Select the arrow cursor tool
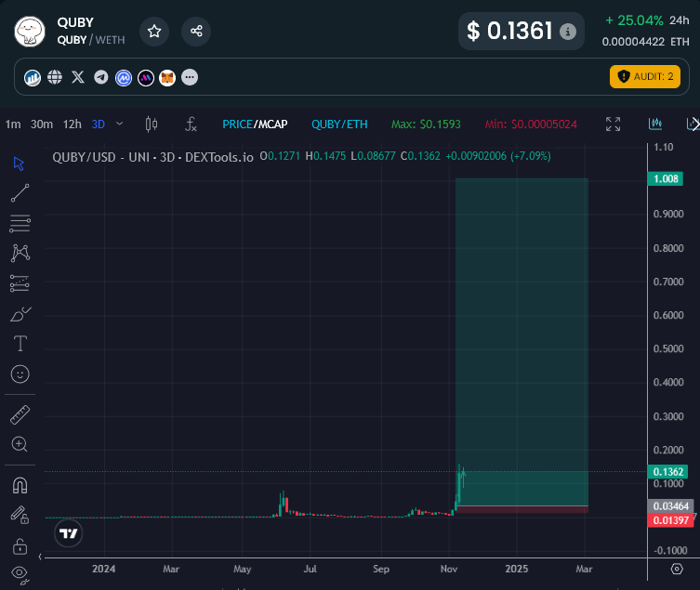The image size is (700, 590). click(20, 164)
